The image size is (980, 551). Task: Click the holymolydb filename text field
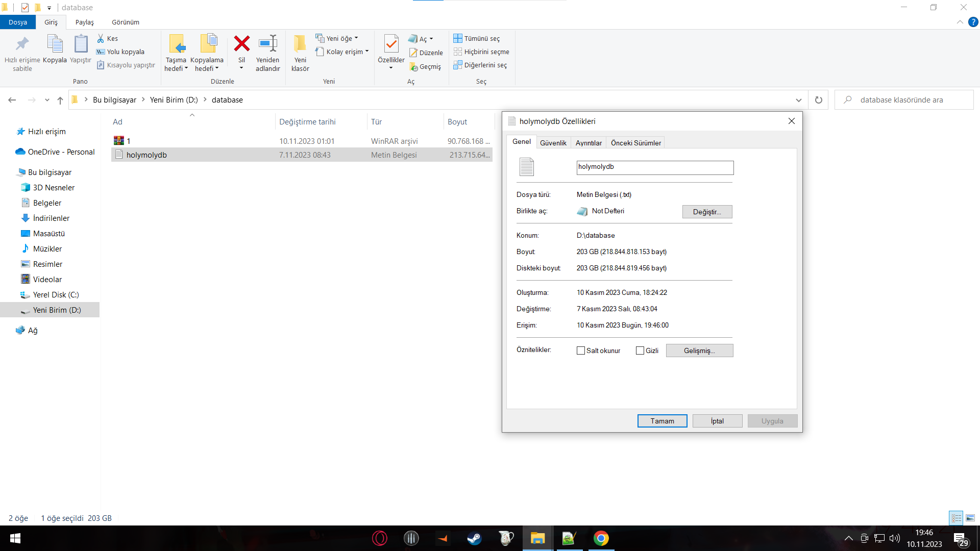(x=655, y=167)
